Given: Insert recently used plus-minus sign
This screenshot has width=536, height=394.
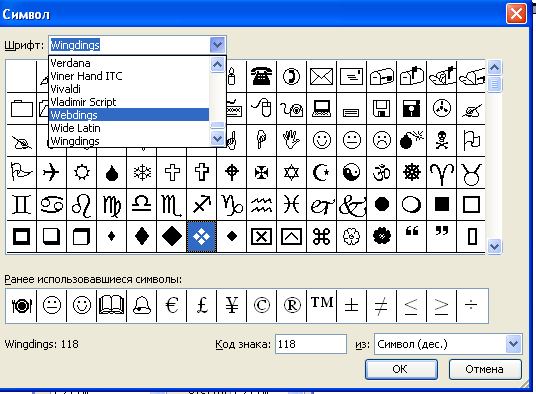Looking at the screenshot, I should coord(351,305).
